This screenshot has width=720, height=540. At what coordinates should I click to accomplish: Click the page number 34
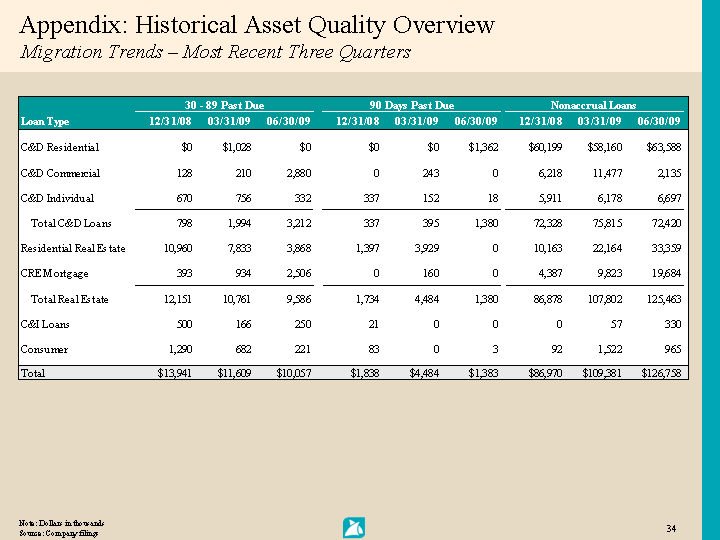pos(670,527)
